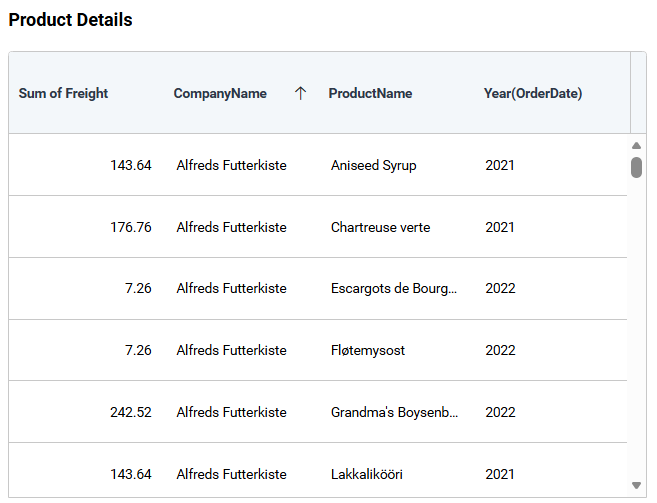The width and height of the screenshot is (657, 503).
Task: Click the scrollbar down arrow
Action: [636, 485]
